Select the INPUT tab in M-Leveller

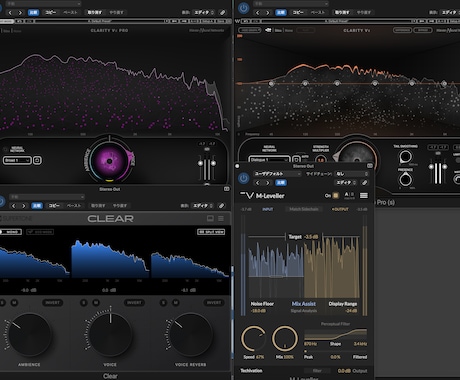(x=268, y=209)
